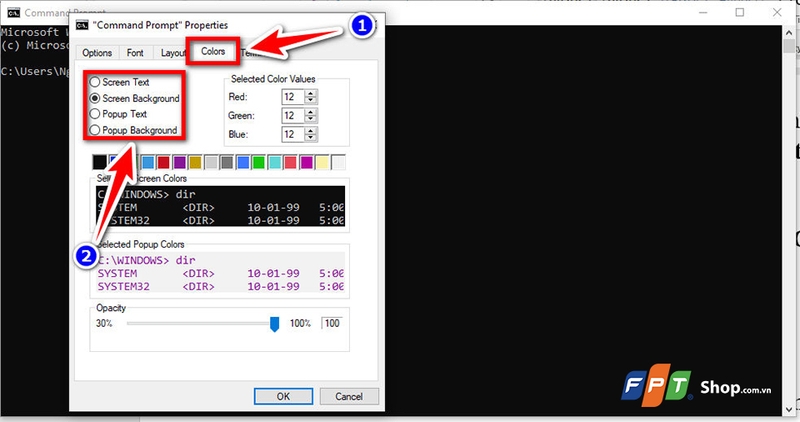Select the Screen Background radio button

coord(95,98)
